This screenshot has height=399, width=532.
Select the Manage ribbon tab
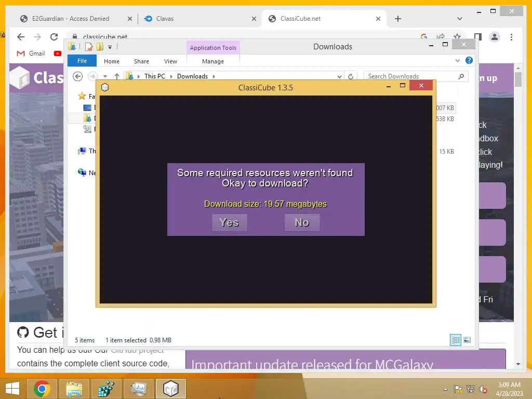pyautogui.click(x=212, y=61)
